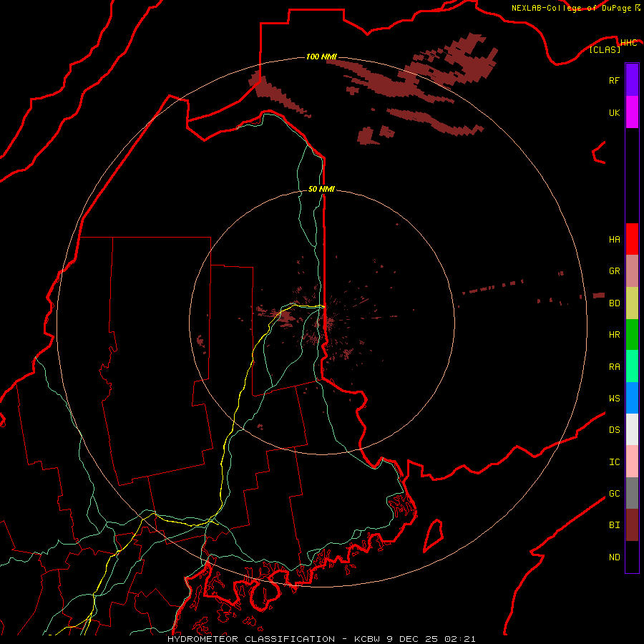
Task: Click the 100 NMI range ring label
Action: [x=321, y=57]
